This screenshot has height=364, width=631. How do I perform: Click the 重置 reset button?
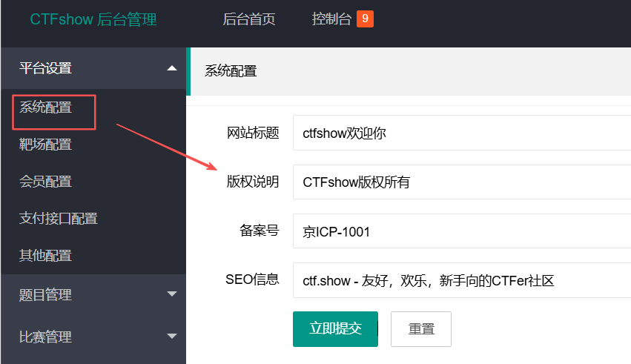click(x=421, y=329)
